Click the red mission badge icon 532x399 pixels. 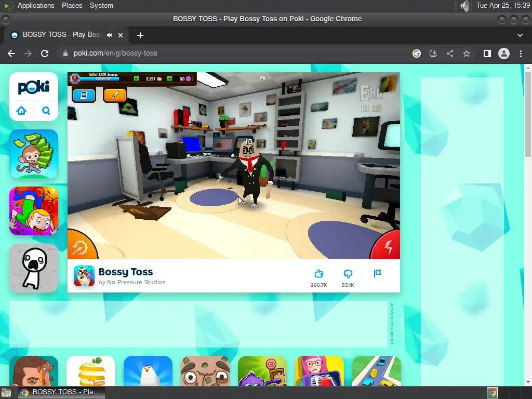tap(75, 79)
